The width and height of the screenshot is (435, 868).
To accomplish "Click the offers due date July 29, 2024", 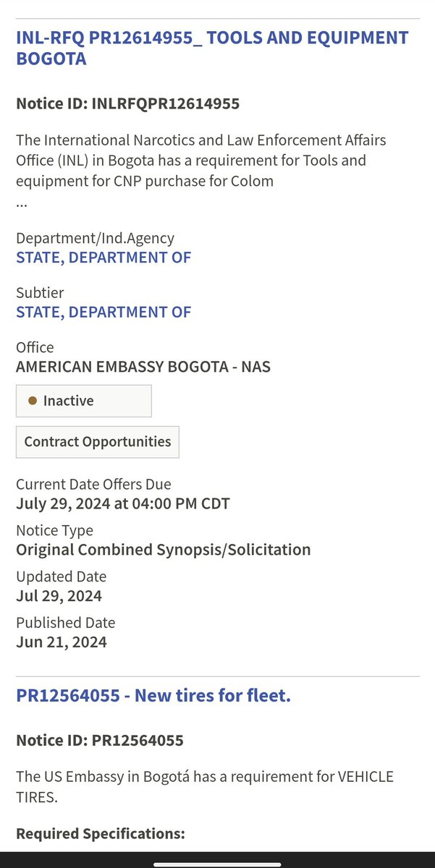I will pos(123,503).
